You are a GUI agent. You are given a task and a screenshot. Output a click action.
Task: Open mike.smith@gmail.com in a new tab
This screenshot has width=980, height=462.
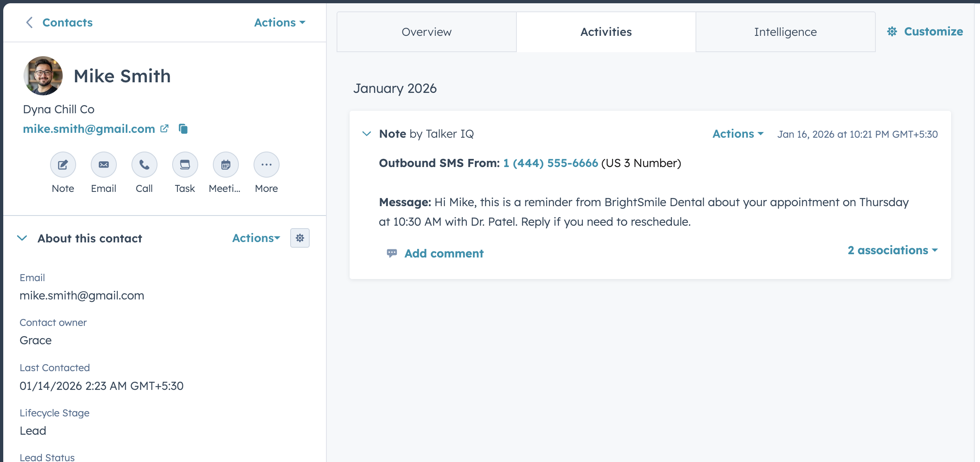click(x=164, y=128)
